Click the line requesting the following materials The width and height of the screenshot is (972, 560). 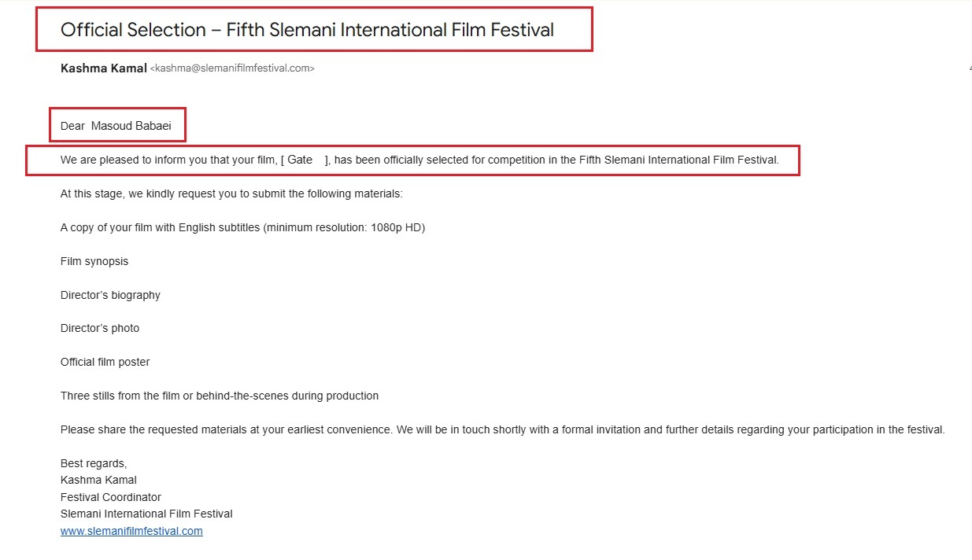231,193
